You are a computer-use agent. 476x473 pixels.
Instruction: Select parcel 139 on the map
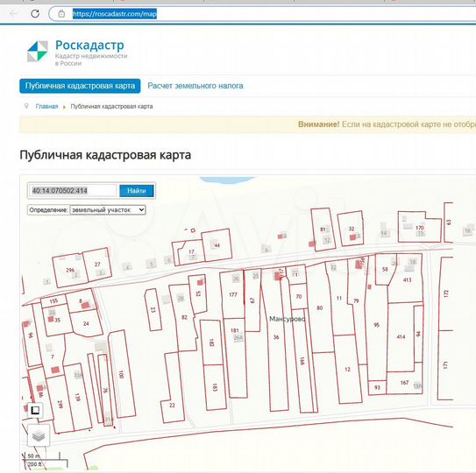pos(78,397)
